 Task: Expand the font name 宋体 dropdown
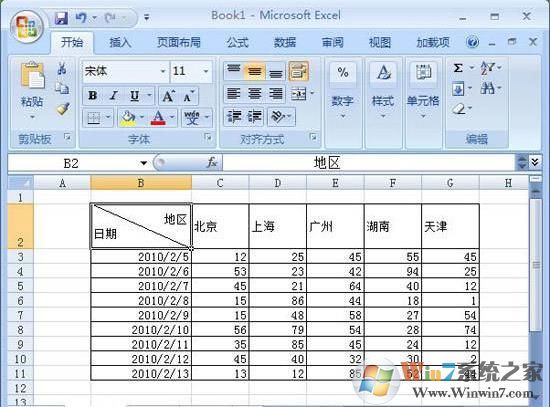pos(163,71)
